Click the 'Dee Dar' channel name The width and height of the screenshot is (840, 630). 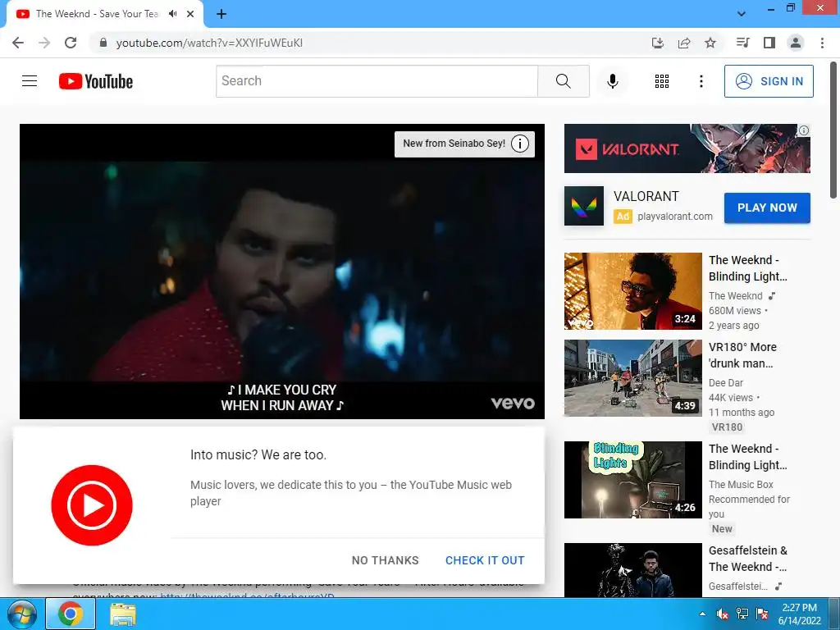(x=726, y=383)
